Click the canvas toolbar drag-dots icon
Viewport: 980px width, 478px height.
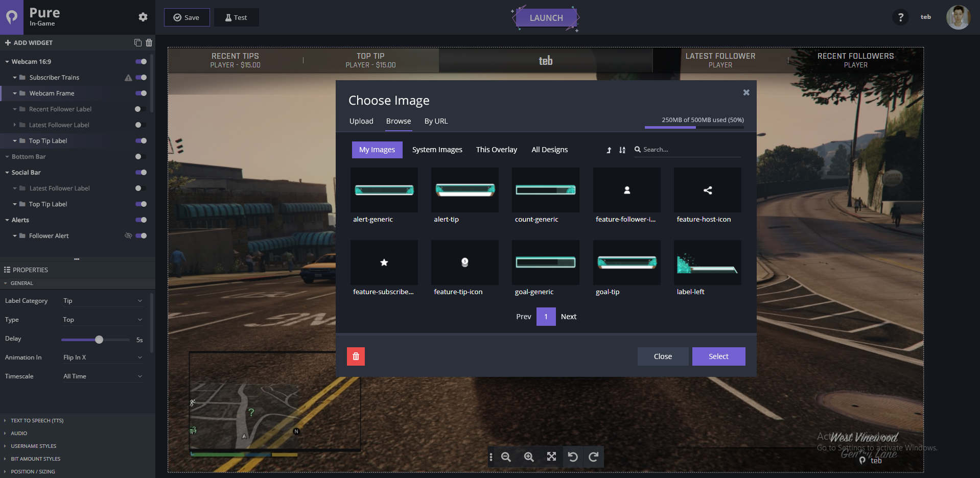(x=491, y=457)
